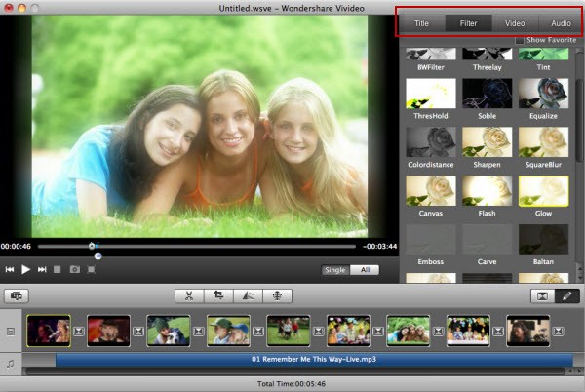This screenshot has height=392, width=585.
Task: Select the highlighted Glow filter
Action: (x=543, y=190)
